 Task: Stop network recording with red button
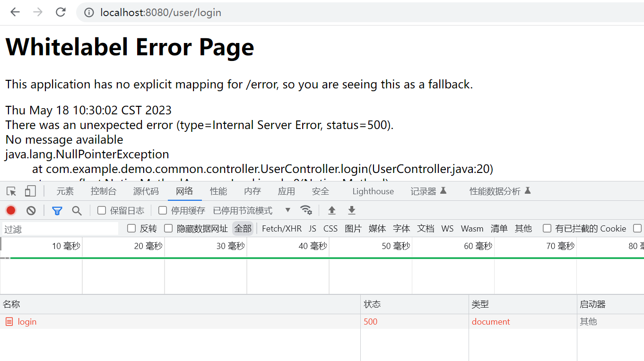click(x=11, y=210)
